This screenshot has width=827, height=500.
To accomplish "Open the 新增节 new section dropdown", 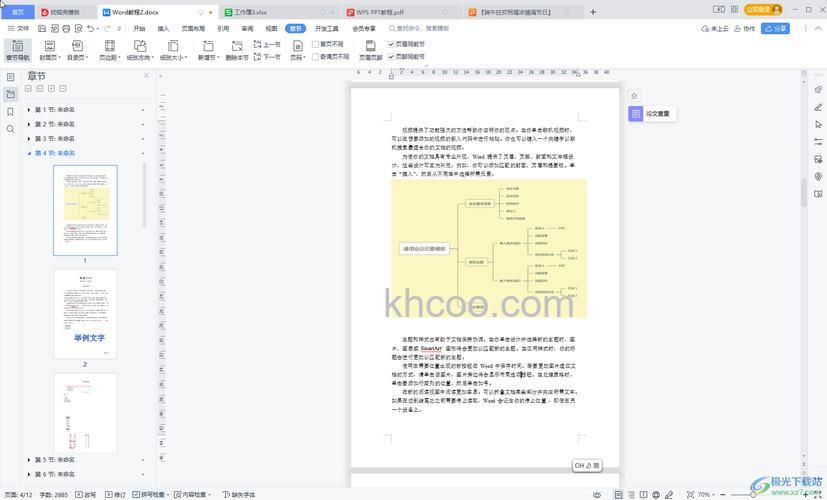I will [208, 50].
